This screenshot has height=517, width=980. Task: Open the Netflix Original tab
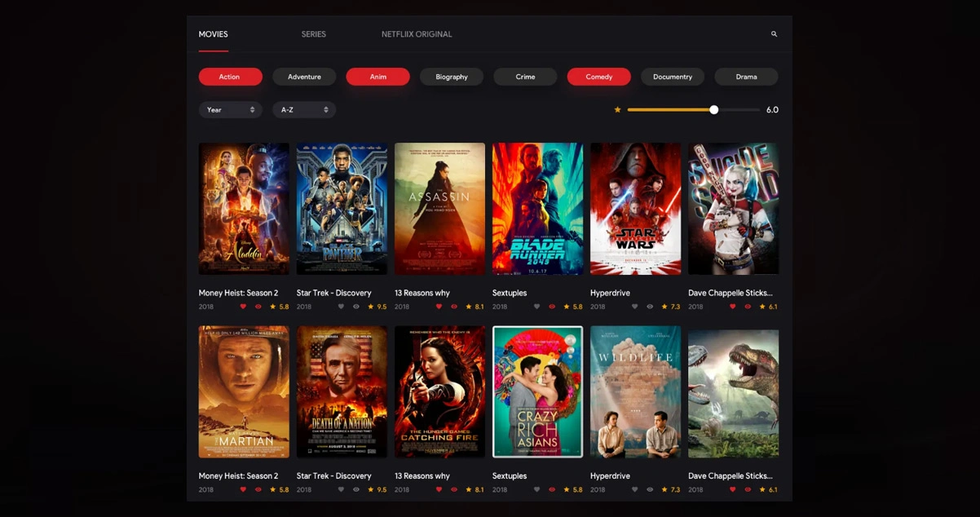click(x=416, y=34)
